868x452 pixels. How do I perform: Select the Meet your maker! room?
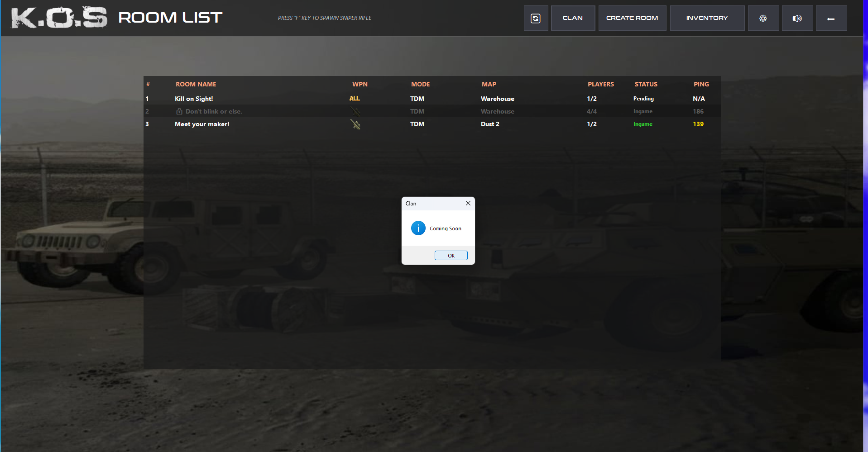(202, 124)
